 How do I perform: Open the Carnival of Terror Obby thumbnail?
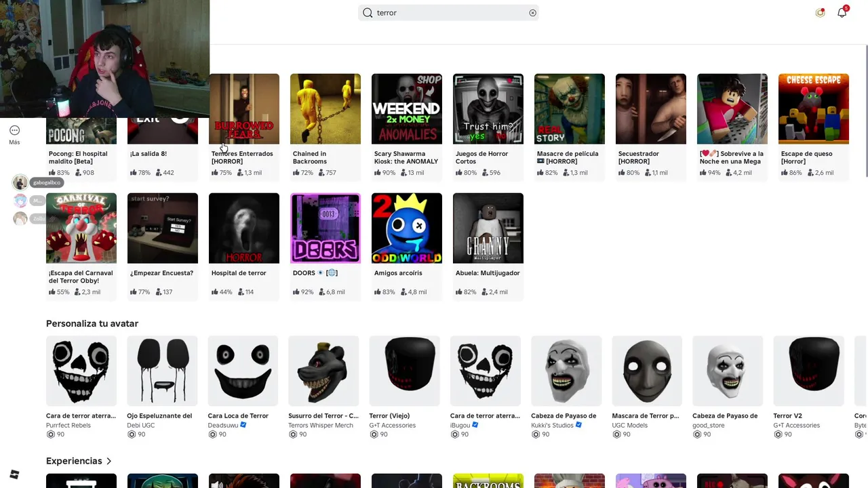pos(81,228)
